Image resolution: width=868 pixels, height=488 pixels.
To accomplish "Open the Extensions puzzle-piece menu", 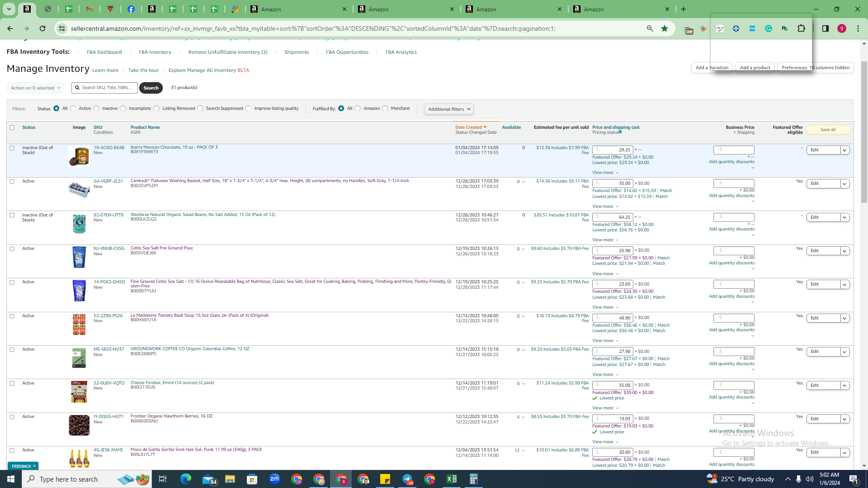I will coord(801,28).
